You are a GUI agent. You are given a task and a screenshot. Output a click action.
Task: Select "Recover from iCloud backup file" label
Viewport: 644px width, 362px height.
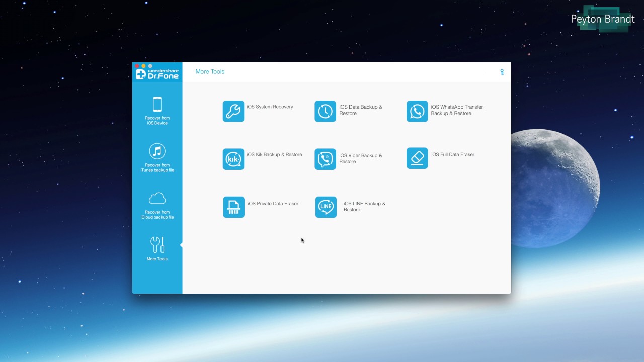(157, 215)
